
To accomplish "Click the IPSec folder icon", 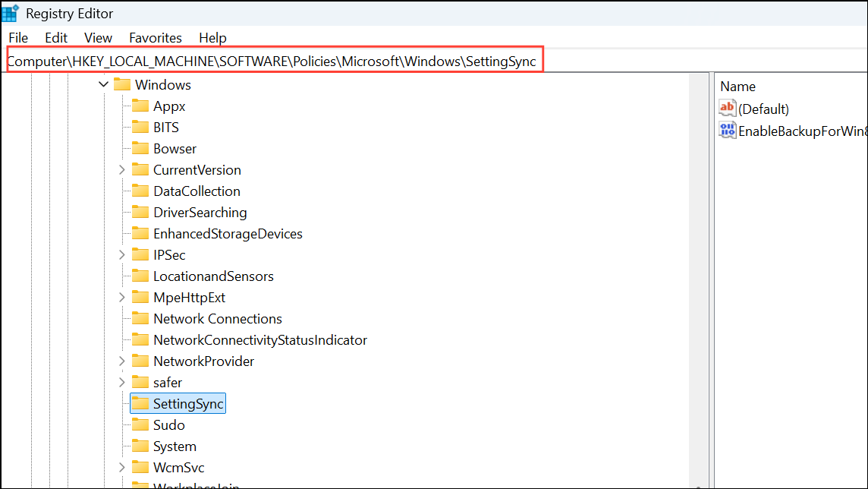I will point(140,254).
